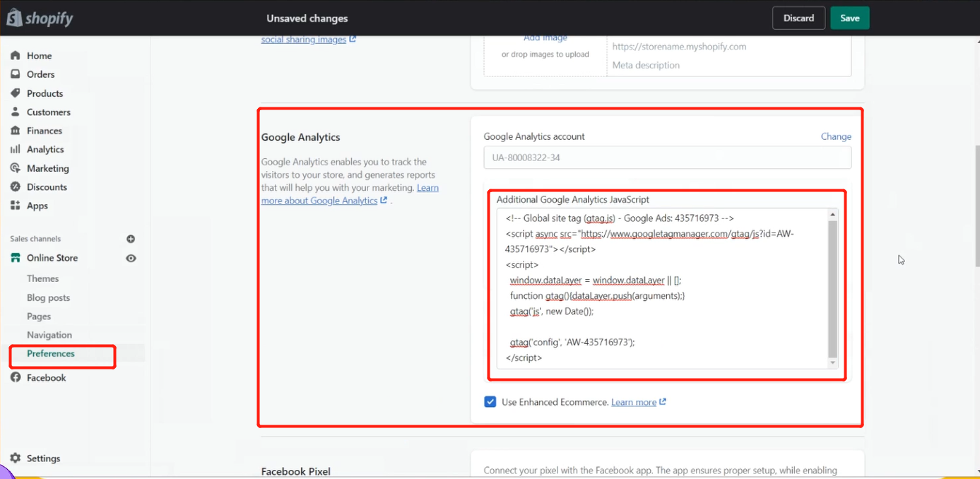
Task: Click the Shopify logo
Action: [40, 18]
